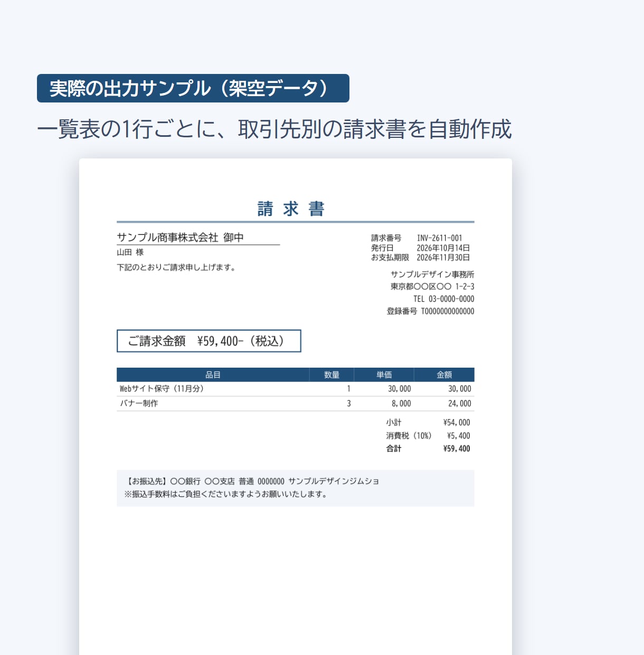This screenshot has width=644, height=655.
Task: Click the item Webサイト保守(11月分)
Action: click(162, 389)
